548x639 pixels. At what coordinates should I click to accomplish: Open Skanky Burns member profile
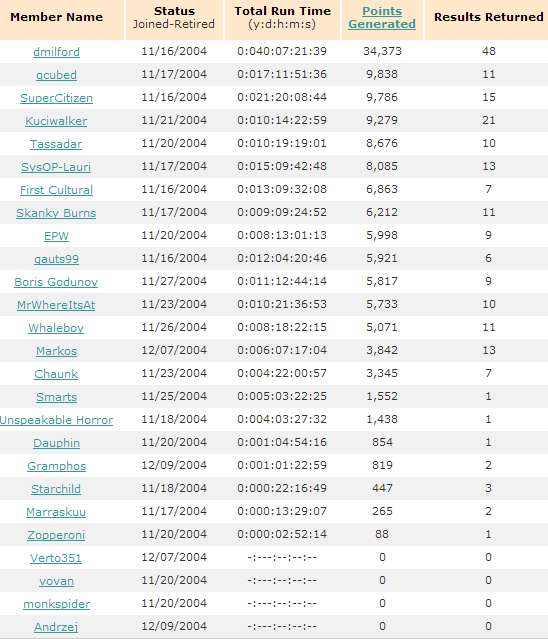pos(56,213)
